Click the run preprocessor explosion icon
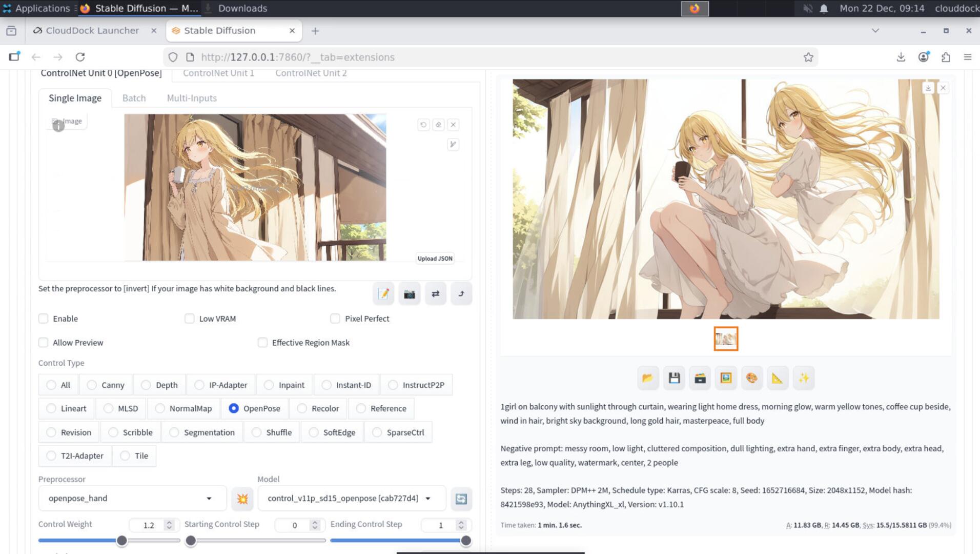Viewport: 980px width, 554px height. click(x=242, y=499)
